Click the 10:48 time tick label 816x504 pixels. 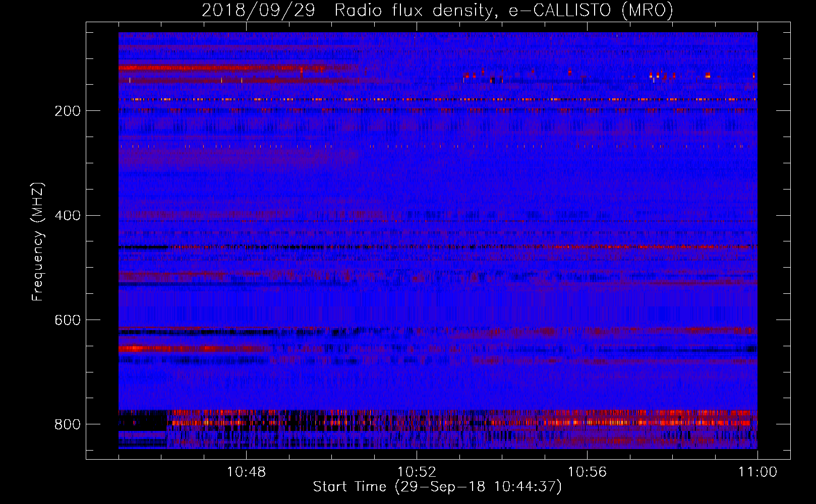246,472
